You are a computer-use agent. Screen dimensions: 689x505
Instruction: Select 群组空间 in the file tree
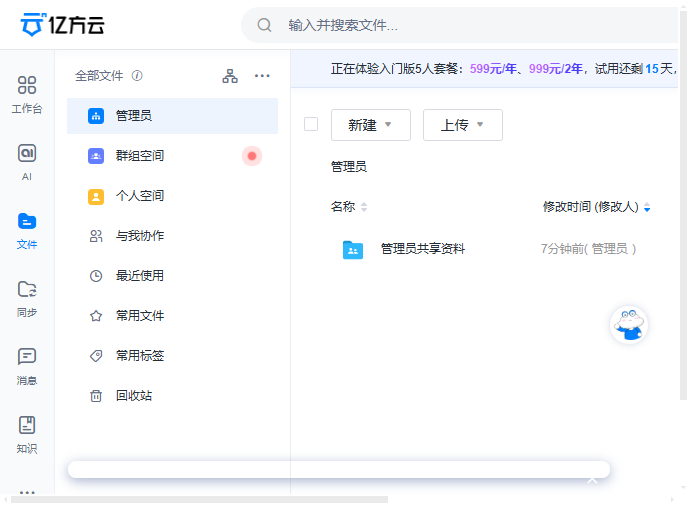coord(172,156)
